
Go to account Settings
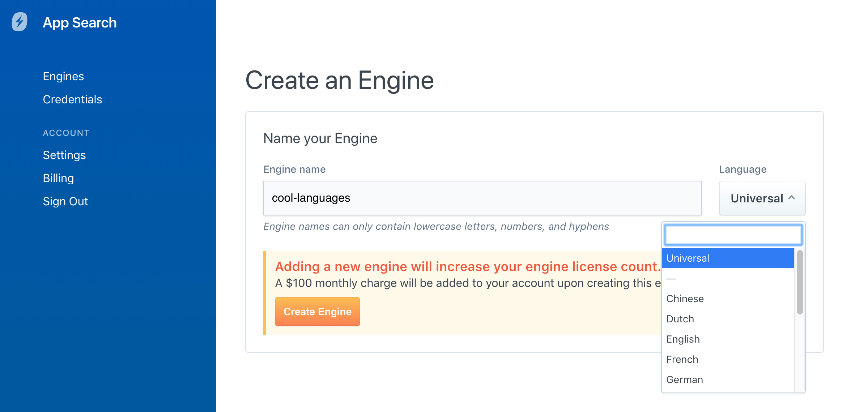pos(64,155)
